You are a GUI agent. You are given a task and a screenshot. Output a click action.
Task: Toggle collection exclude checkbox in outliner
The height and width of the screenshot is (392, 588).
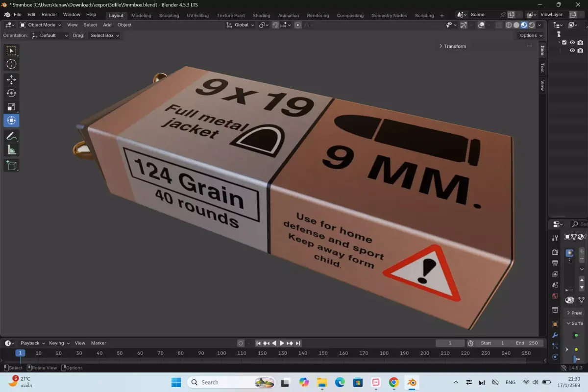[564, 42]
